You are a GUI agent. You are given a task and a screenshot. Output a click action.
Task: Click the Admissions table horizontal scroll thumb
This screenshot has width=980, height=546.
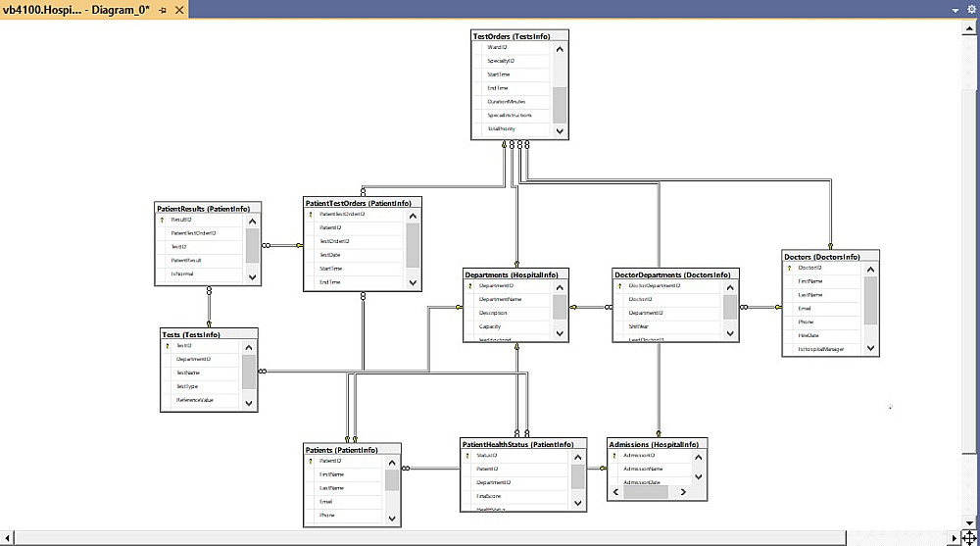click(646, 492)
